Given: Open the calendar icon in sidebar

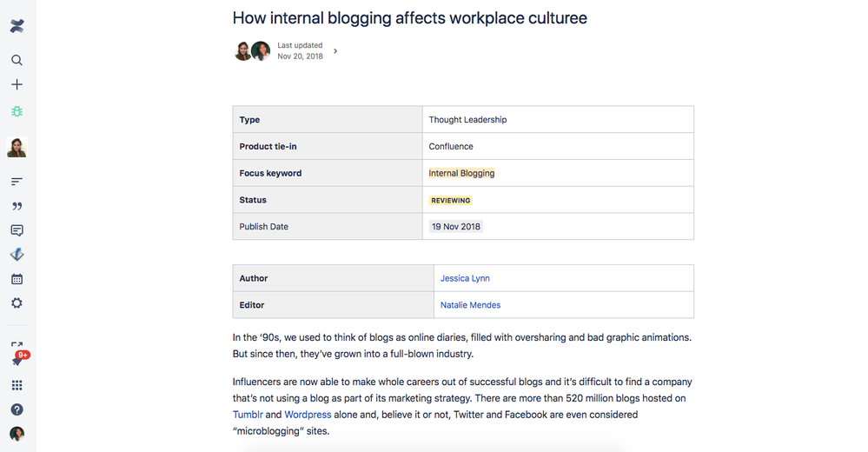Looking at the screenshot, I should coord(17,279).
